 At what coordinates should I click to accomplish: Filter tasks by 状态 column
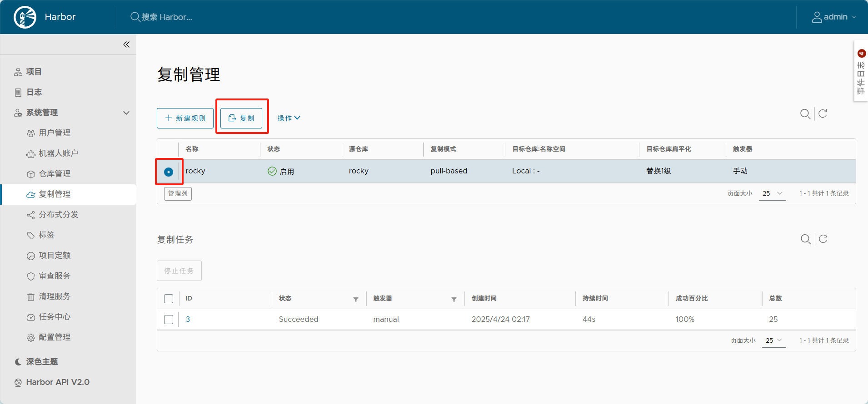click(x=356, y=299)
